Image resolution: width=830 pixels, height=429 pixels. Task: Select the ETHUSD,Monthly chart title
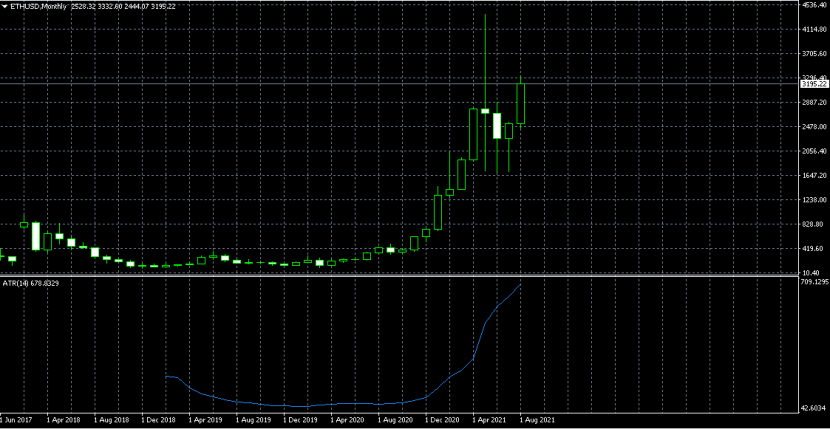[39, 6]
